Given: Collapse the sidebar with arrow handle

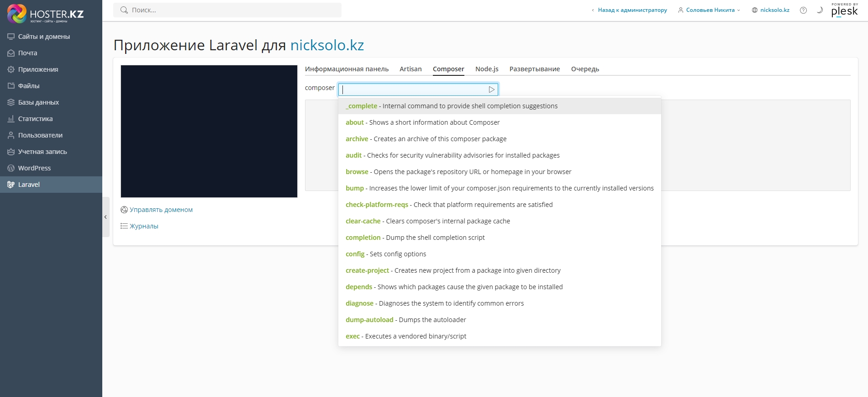Looking at the screenshot, I should pyautogui.click(x=106, y=217).
